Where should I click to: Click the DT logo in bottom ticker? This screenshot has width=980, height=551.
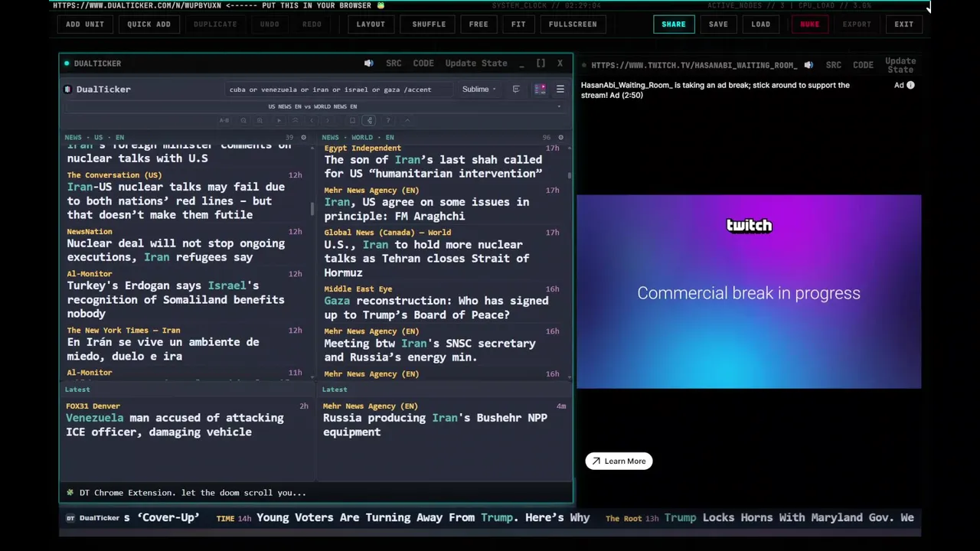70,518
